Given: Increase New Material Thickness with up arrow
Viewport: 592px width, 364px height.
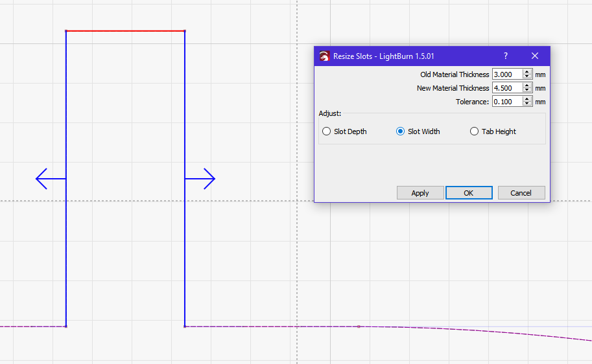Looking at the screenshot, I should [527, 85].
